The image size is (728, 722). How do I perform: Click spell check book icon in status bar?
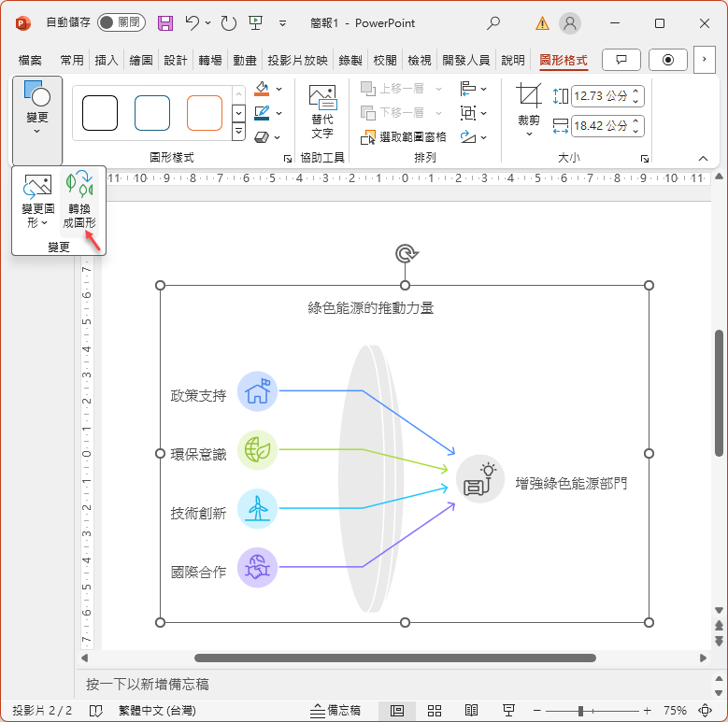[x=95, y=711]
